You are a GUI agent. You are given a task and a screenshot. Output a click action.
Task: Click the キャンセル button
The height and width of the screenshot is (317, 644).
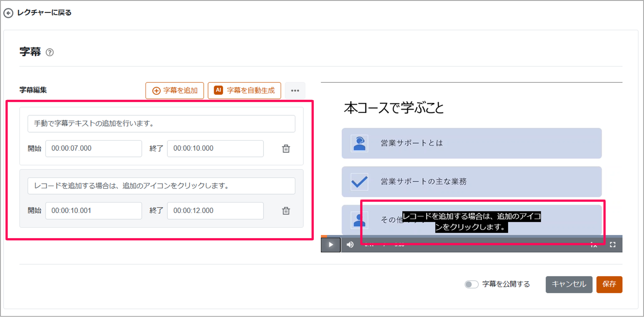569,284
